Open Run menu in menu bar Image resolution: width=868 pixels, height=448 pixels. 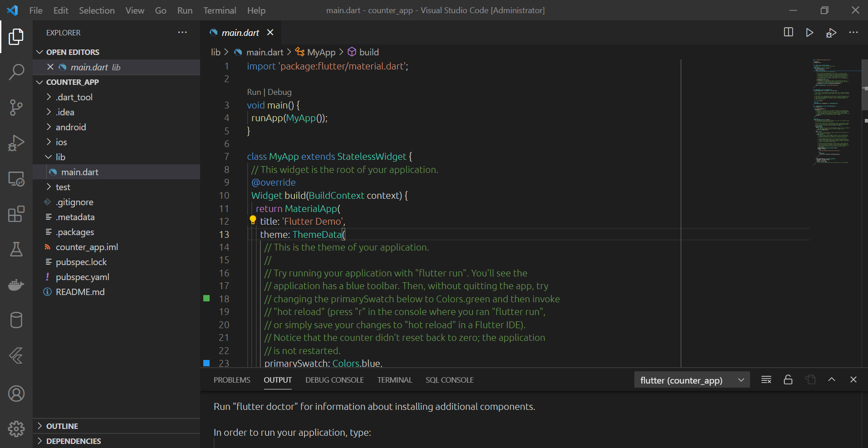coord(185,10)
